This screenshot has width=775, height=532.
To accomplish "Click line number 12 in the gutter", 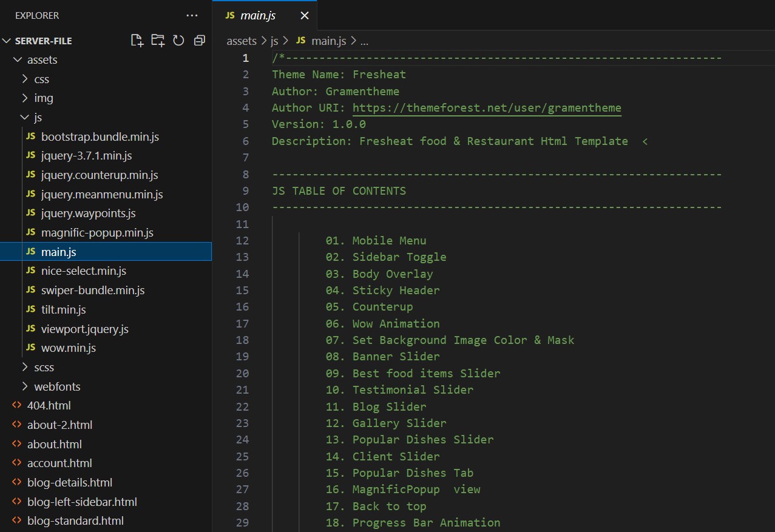I will (242, 241).
